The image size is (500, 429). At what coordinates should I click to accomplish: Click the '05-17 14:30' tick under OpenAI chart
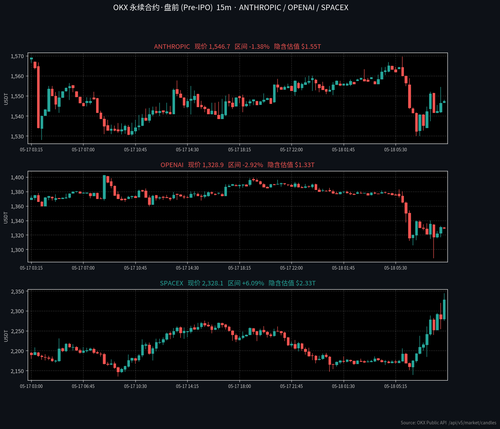(187, 268)
